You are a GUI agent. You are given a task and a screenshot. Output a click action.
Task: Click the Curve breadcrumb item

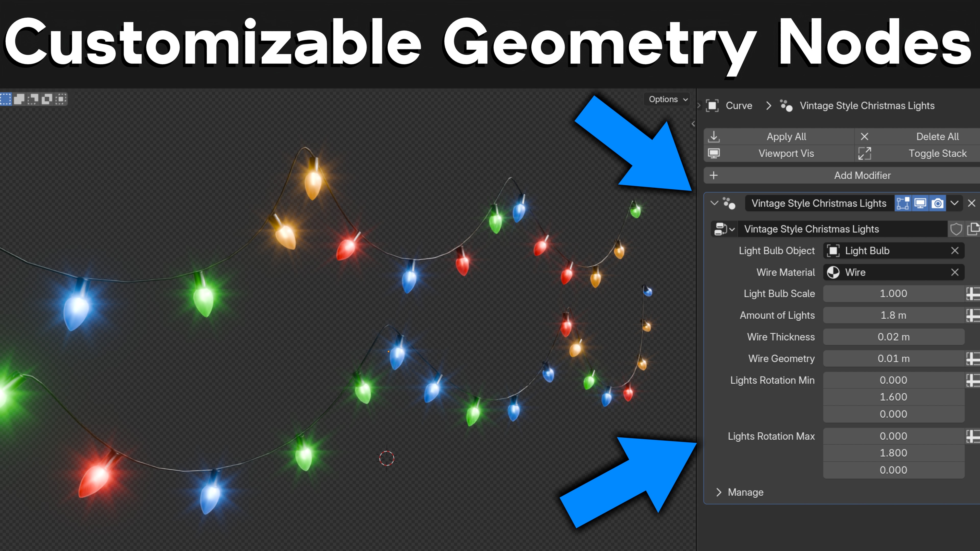tap(738, 106)
